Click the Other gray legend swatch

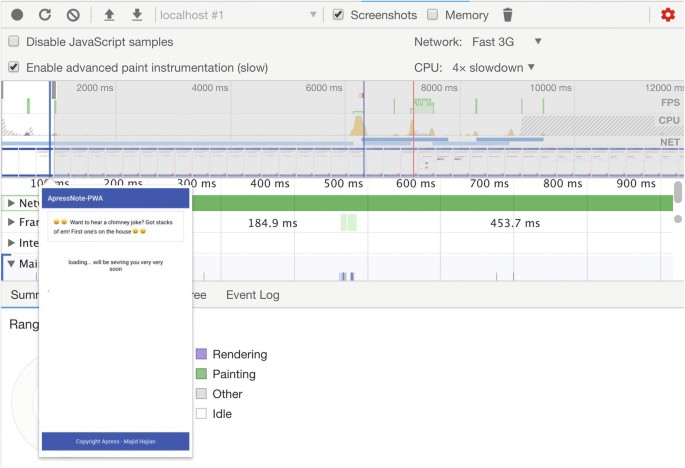click(x=201, y=393)
